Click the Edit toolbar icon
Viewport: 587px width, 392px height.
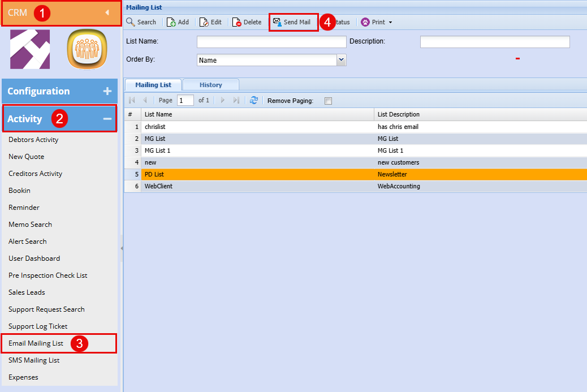(x=204, y=22)
